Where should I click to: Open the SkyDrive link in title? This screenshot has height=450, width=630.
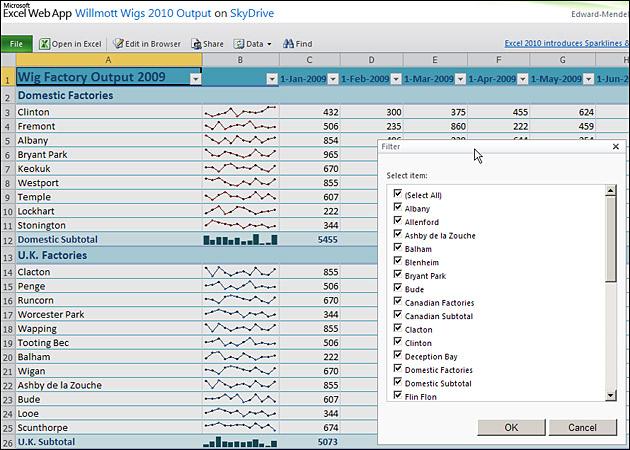pyautogui.click(x=252, y=13)
